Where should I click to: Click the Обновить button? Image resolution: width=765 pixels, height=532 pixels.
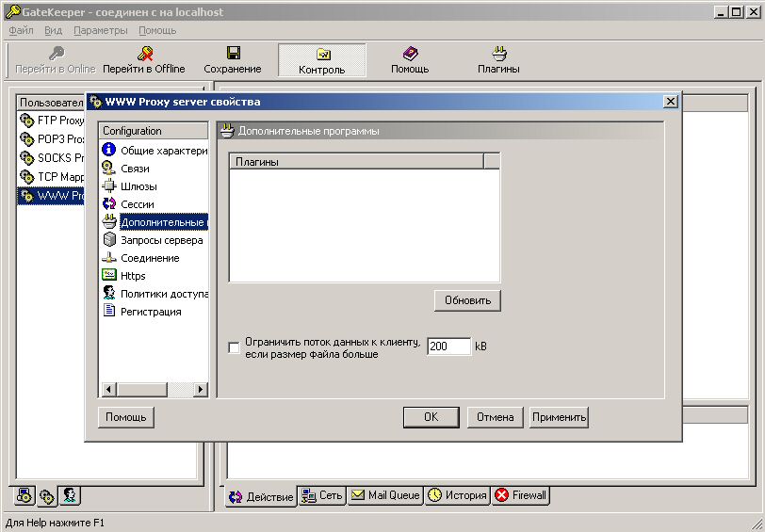click(x=467, y=300)
